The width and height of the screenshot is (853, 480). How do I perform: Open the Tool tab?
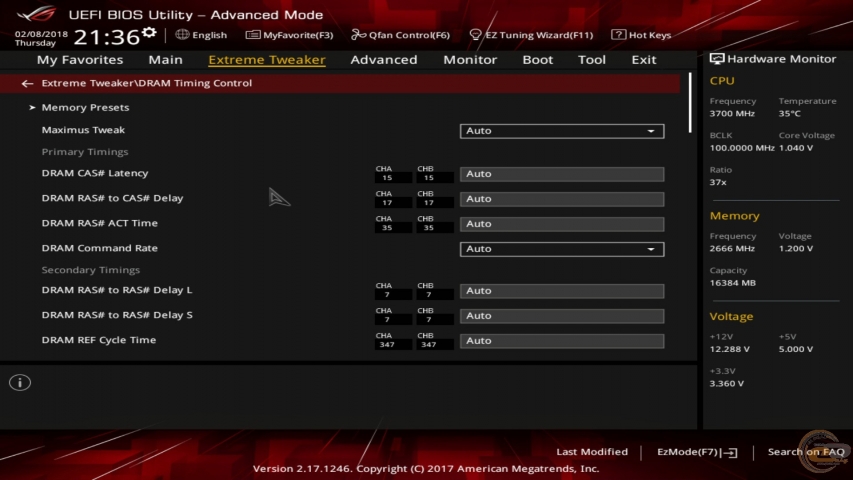tap(592, 59)
